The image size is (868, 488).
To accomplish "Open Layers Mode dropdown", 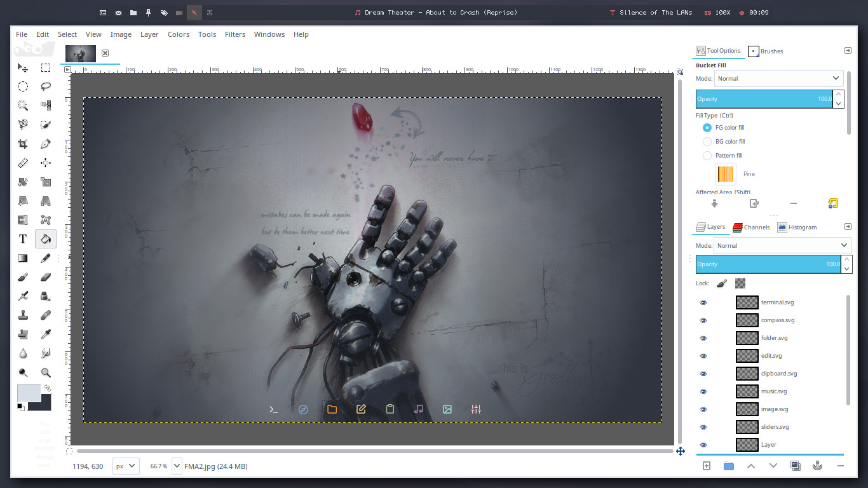I will click(x=783, y=245).
